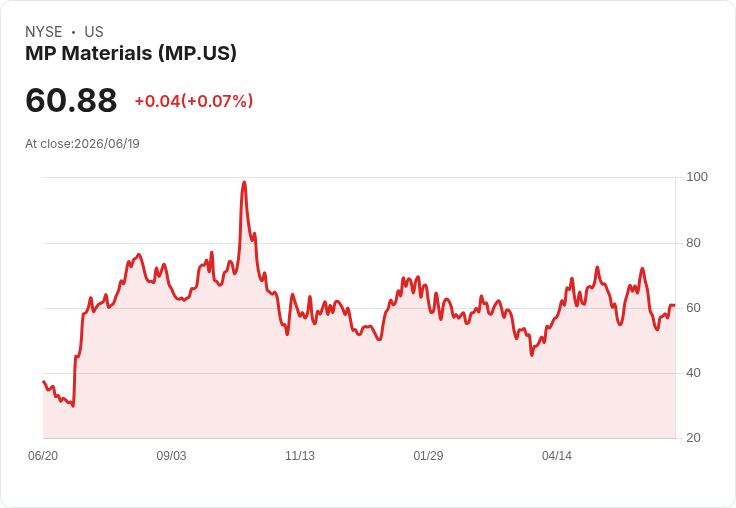The width and height of the screenshot is (736, 508).
Task: Click the final data point on the price line
Action: pos(675,306)
